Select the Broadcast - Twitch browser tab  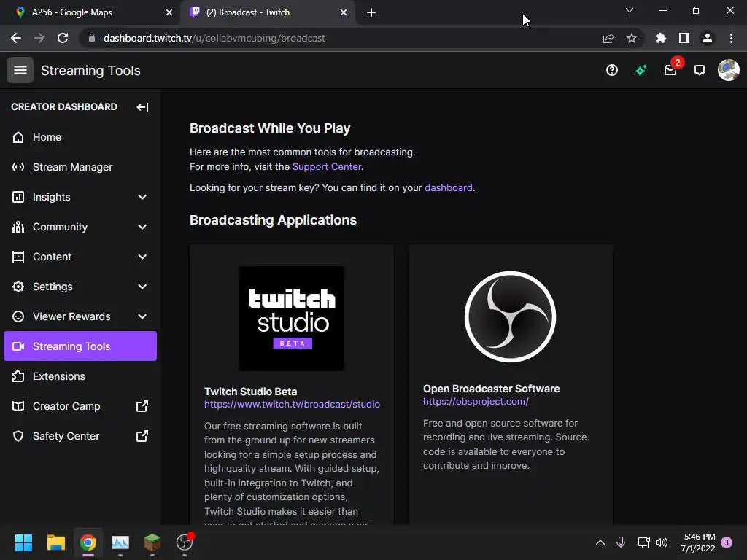267,12
